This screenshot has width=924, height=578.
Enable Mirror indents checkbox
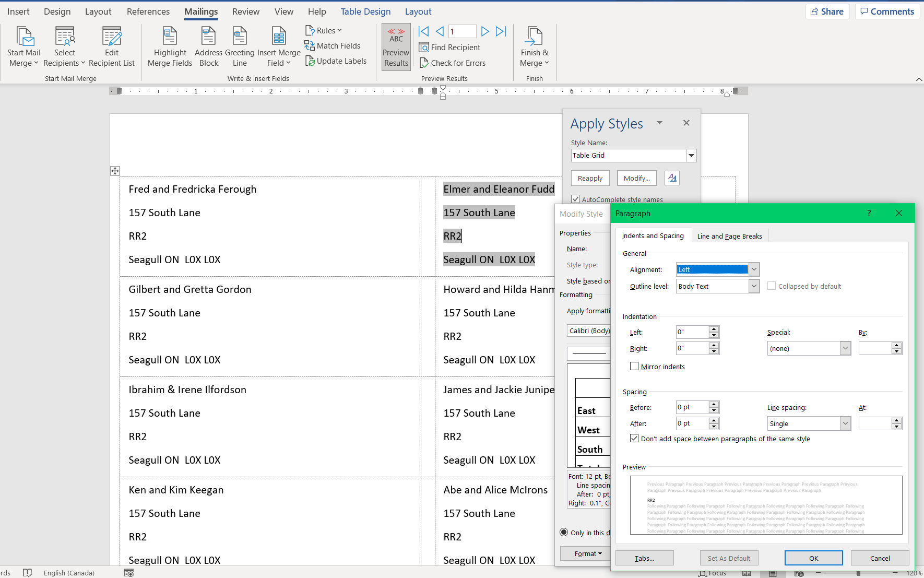click(634, 367)
